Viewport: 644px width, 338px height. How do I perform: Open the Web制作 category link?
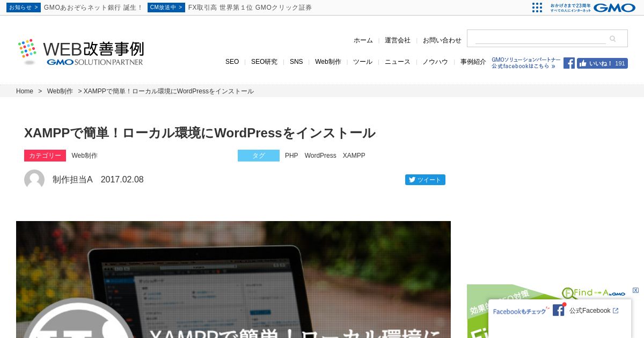[x=85, y=156]
